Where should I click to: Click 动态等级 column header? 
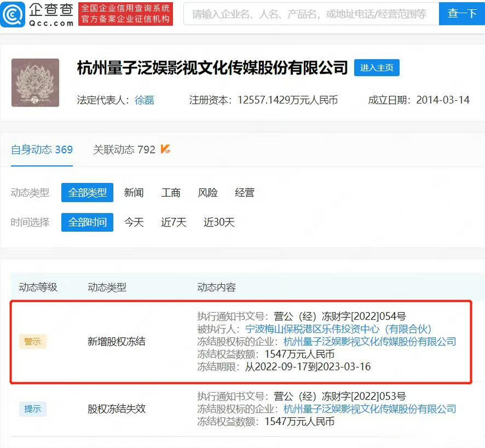point(38,287)
